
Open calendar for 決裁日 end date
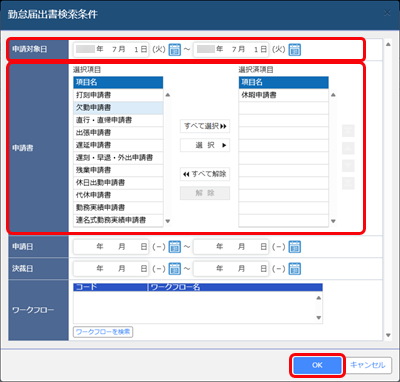294,269
